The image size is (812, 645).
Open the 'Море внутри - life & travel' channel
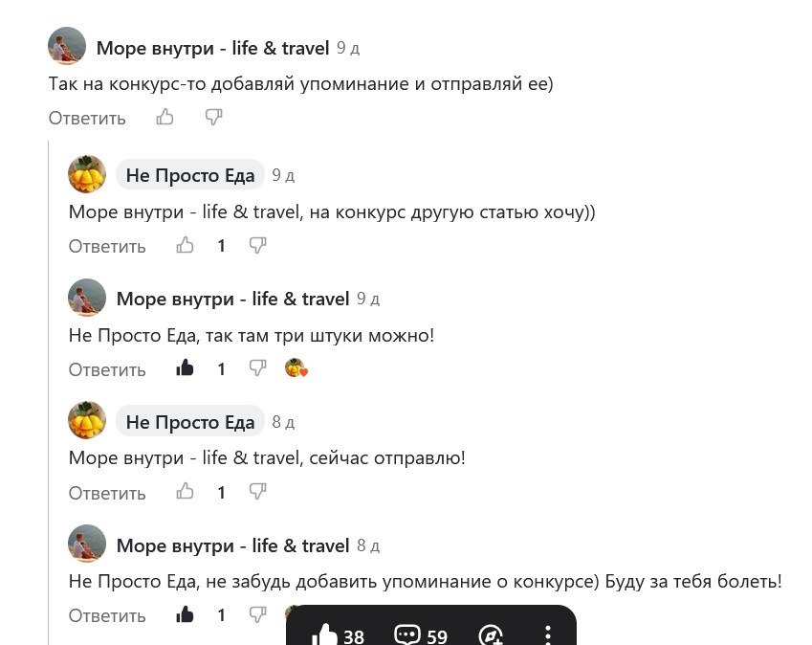coord(211,46)
